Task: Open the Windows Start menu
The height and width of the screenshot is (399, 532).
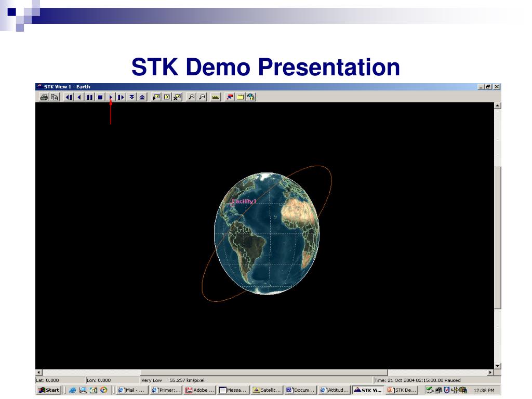Action: pyautogui.click(x=49, y=390)
